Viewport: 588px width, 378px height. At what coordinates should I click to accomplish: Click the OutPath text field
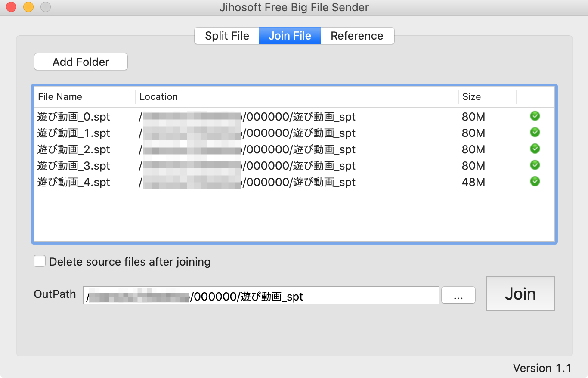coord(261,296)
